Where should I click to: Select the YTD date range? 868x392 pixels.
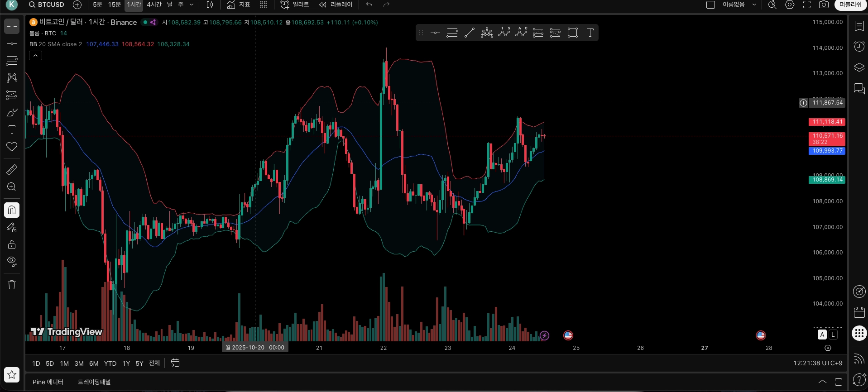pyautogui.click(x=110, y=363)
